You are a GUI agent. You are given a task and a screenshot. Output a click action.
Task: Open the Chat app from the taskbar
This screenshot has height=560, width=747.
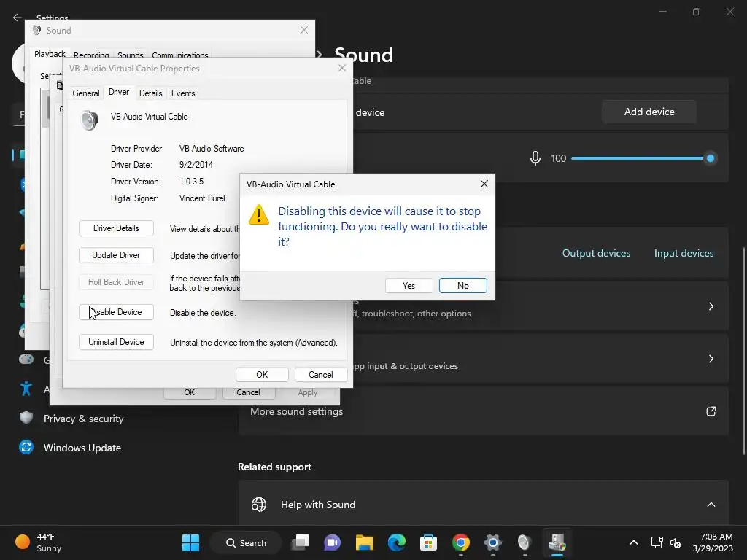(332, 542)
